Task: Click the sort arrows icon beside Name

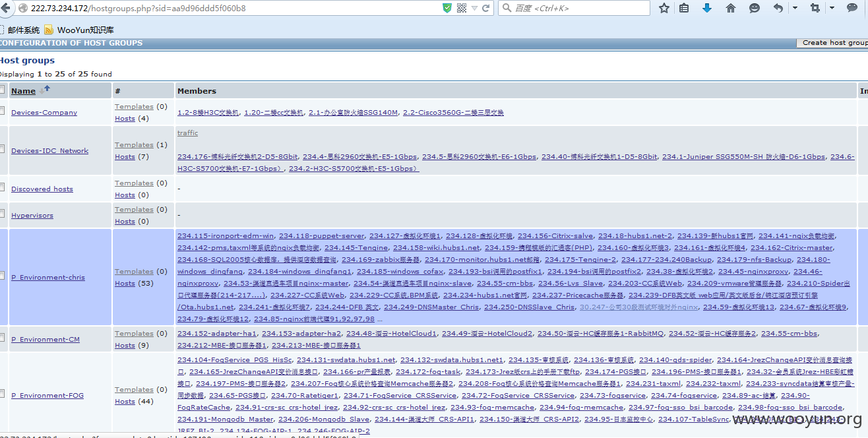Action: (45, 90)
